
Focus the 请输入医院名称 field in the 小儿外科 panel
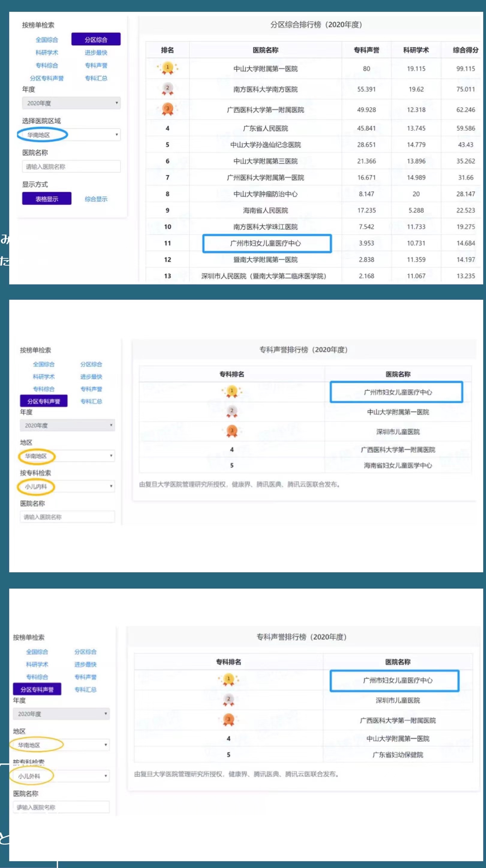tap(61, 807)
